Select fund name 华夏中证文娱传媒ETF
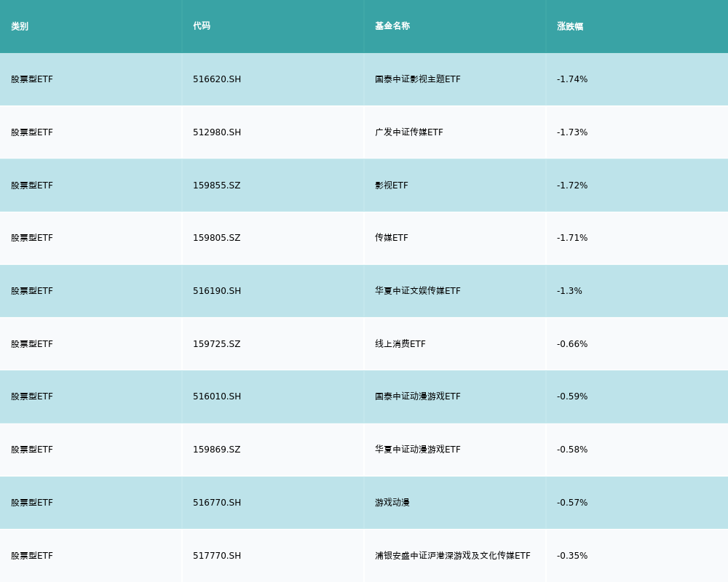This screenshot has width=728, height=582. (418, 291)
